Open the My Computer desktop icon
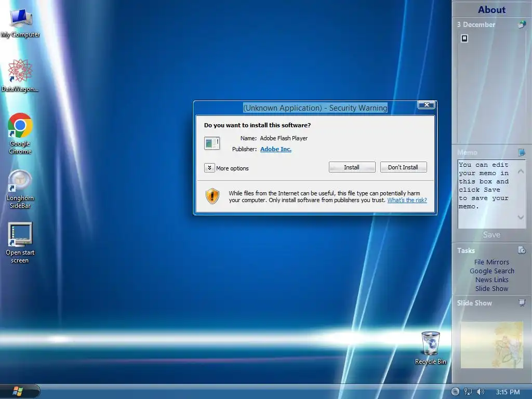This screenshot has height=399, width=532. click(20, 23)
